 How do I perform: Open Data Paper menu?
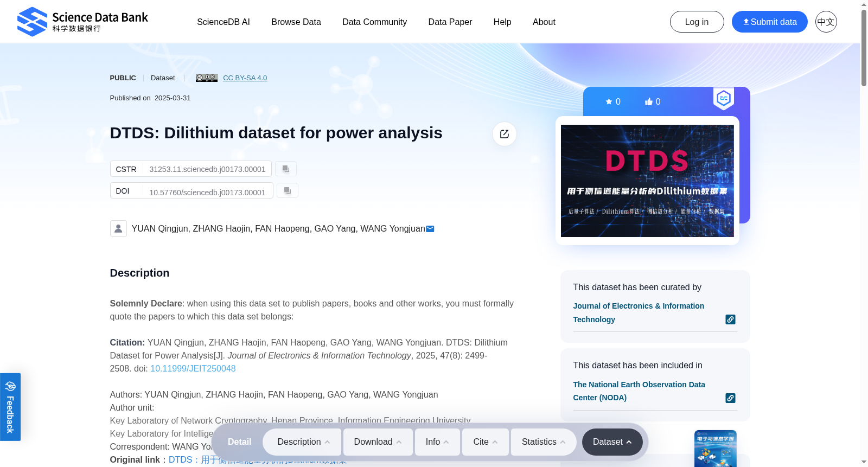point(450,22)
